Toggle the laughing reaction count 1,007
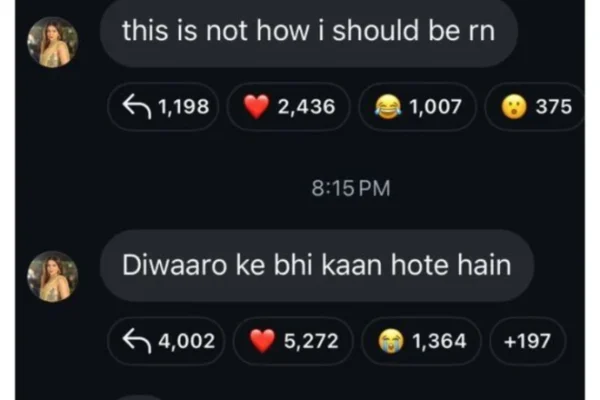Viewport: 600px width, 400px height. 435,107
